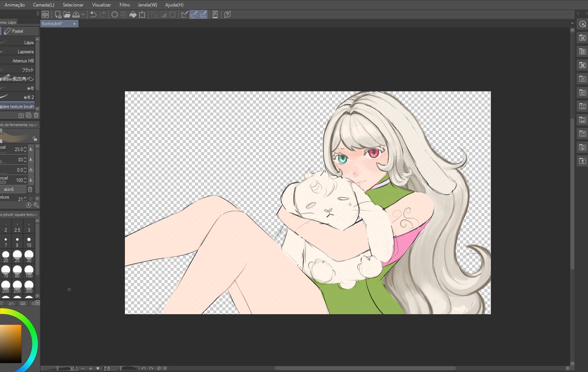The width and height of the screenshot is (588, 372).
Task: Toggle the lock on the brush stroke preview
Action: [35, 139]
